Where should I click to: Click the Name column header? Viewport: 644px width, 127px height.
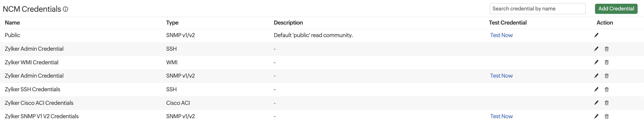pyautogui.click(x=12, y=23)
